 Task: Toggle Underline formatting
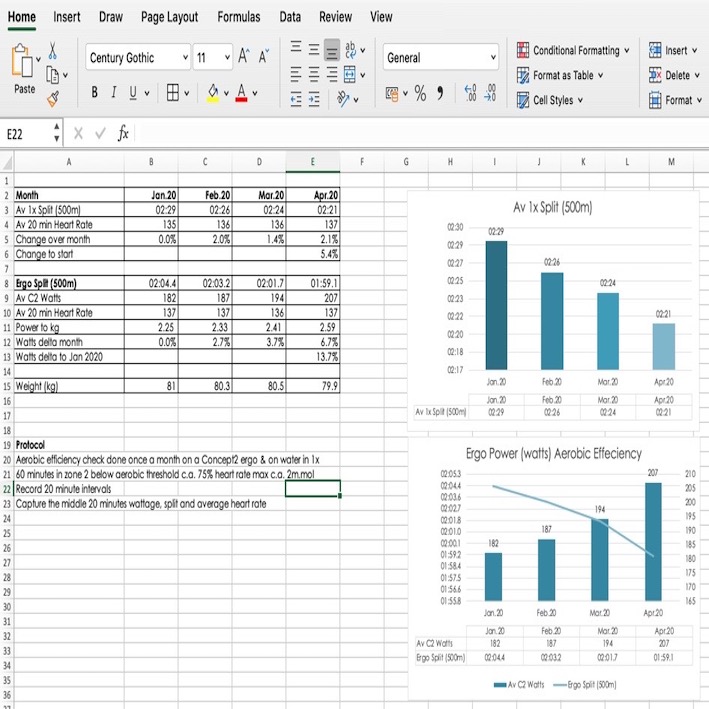coord(133,93)
